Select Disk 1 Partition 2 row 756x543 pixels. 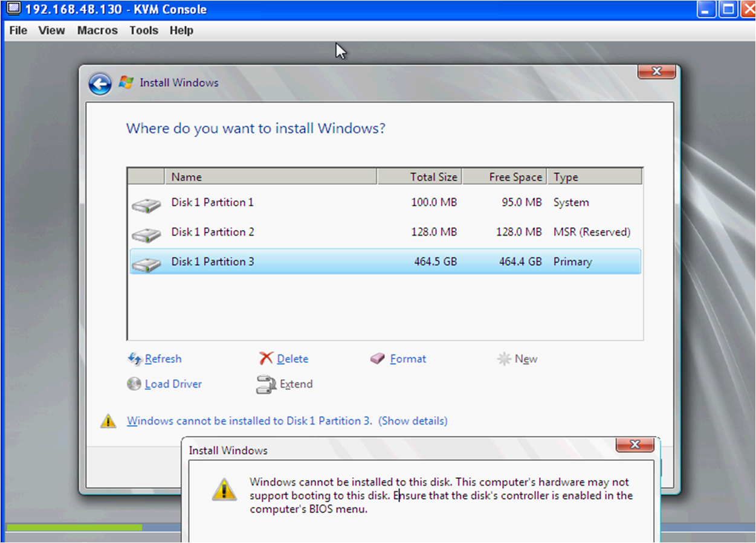click(x=385, y=232)
